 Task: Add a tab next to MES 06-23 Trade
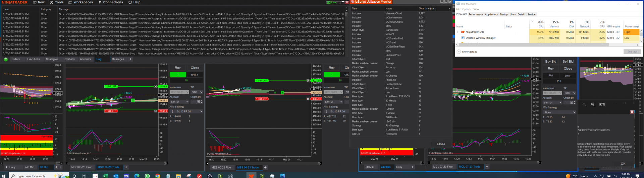265,167
